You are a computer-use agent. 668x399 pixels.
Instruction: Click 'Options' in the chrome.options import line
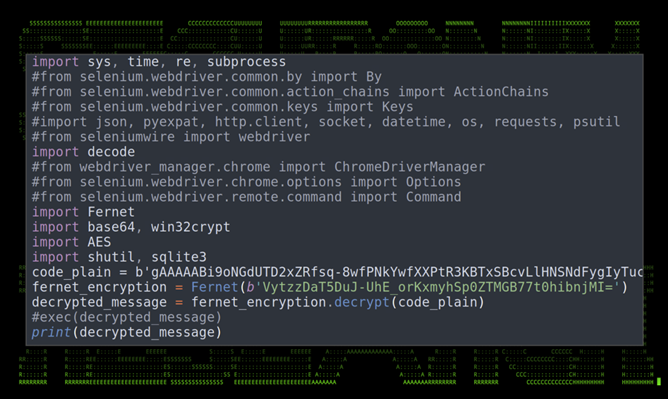[433, 182]
